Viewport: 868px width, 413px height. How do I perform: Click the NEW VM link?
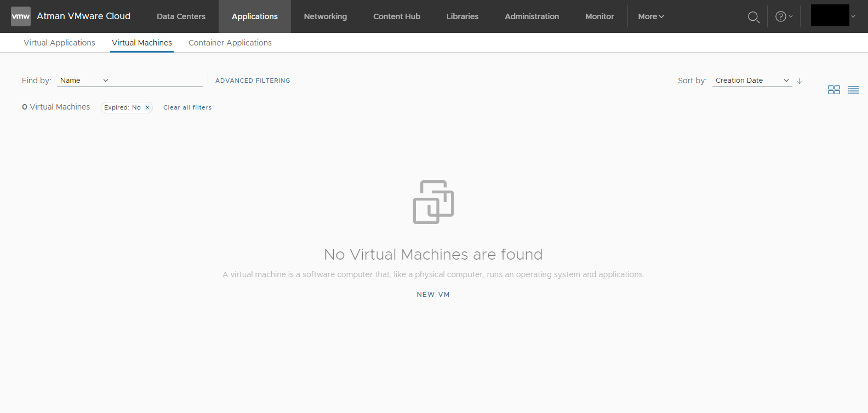(433, 295)
